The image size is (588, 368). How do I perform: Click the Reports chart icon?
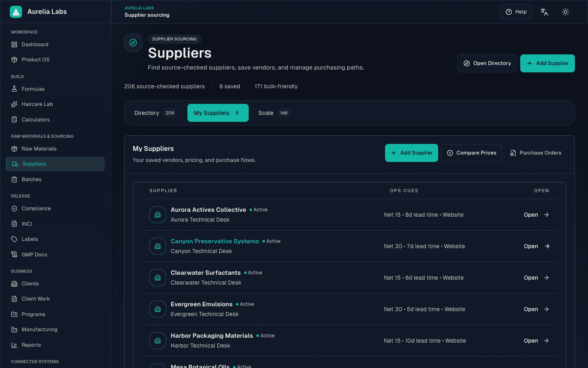14,345
